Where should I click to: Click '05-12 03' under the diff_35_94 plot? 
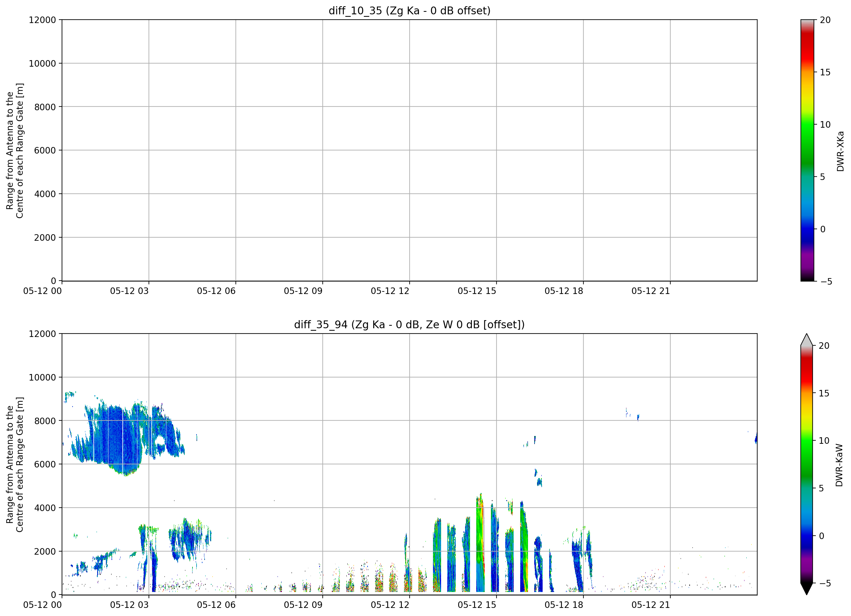point(130,605)
